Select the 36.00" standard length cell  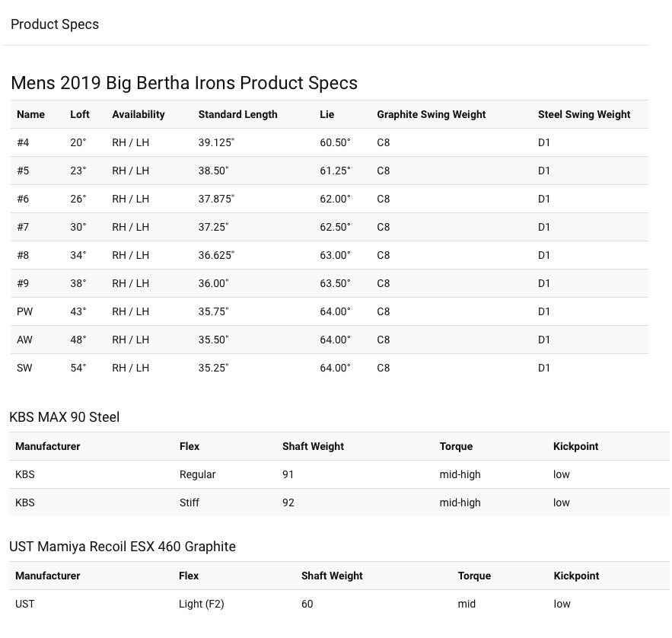click(213, 283)
